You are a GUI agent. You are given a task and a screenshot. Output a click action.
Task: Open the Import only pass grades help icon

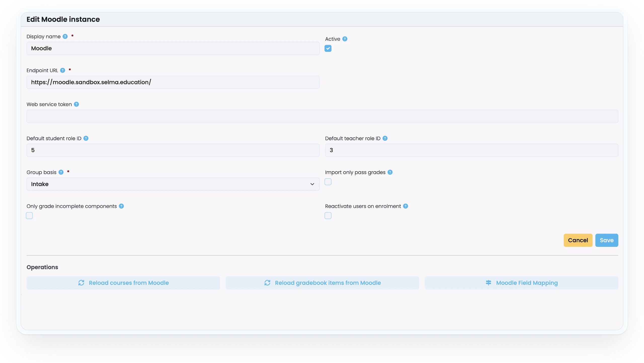[390, 172]
